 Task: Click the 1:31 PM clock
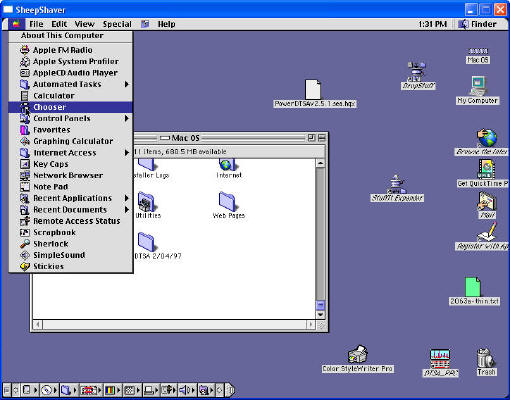click(x=432, y=24)
